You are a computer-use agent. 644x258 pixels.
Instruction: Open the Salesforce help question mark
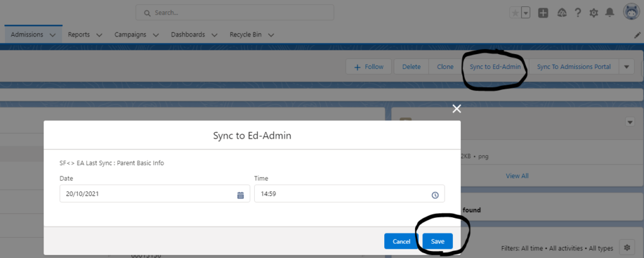click(x=578, y=13)
